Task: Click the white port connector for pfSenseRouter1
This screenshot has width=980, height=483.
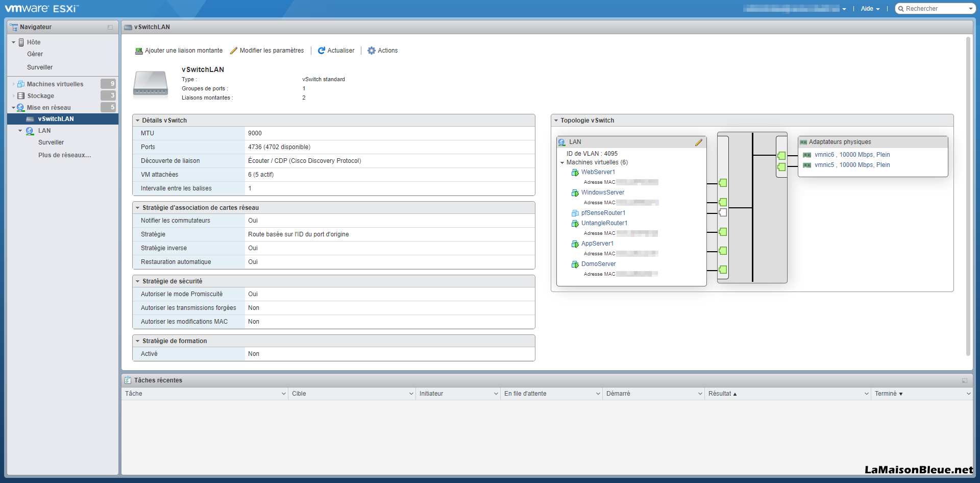Action: (723, 212)
